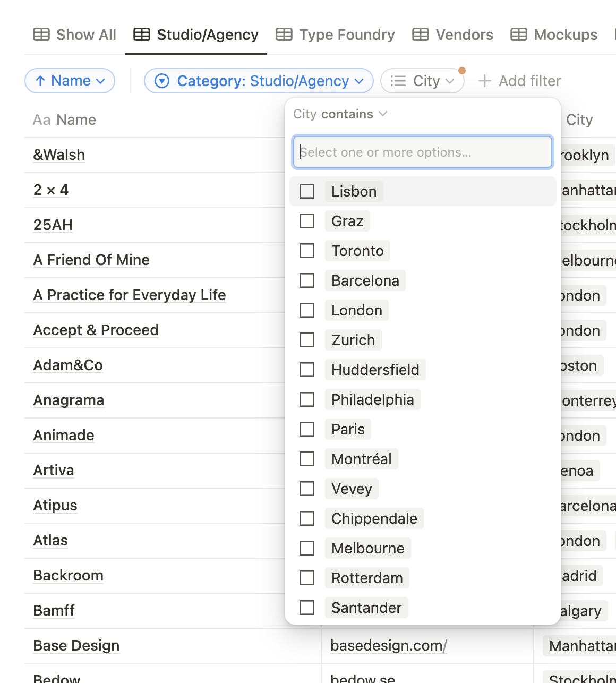Image resolution: width=616 pixels, height=683 pixels.
Task: Open the Show All table view
Action: point(74,35)
